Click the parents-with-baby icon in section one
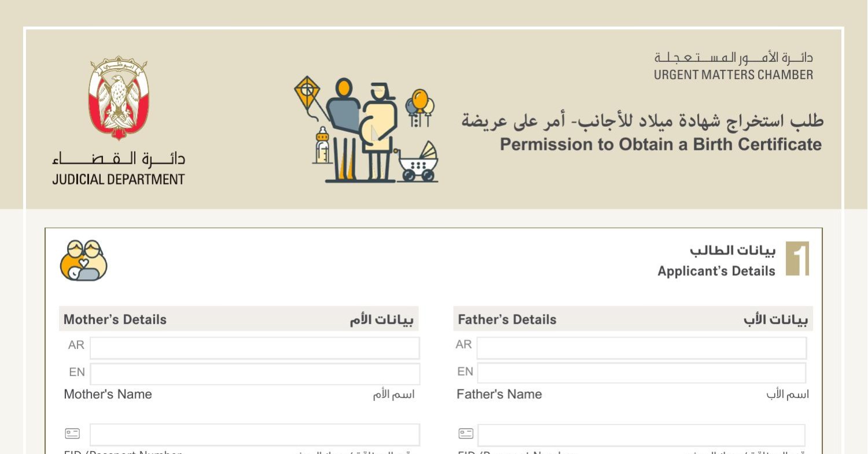 [83, 260]
